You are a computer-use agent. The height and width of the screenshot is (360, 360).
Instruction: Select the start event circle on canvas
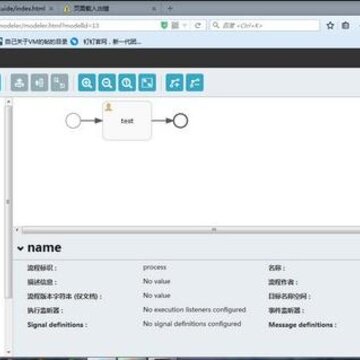tap(73, 120)
